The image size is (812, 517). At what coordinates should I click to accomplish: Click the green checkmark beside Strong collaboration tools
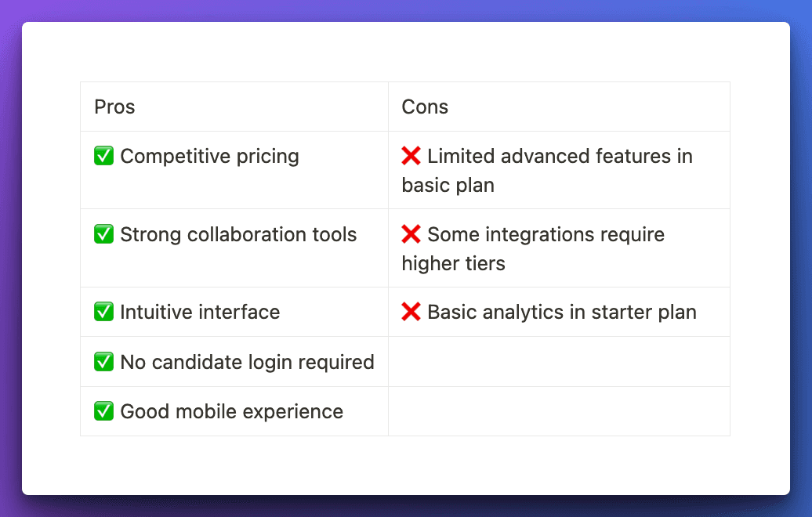tap(103, 235)
